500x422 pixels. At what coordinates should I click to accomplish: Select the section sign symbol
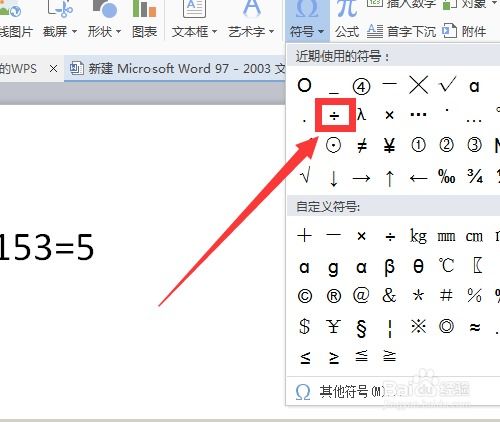(361, 328)
